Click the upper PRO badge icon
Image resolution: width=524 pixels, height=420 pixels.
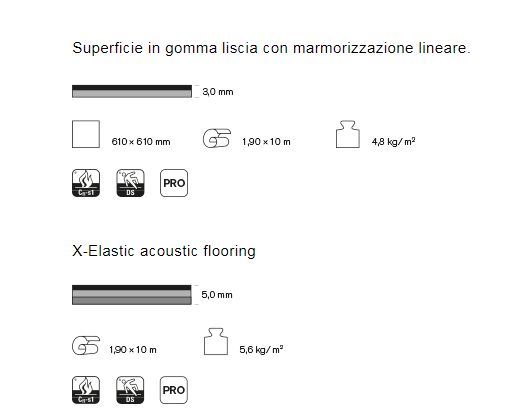[x=174, y=183]
